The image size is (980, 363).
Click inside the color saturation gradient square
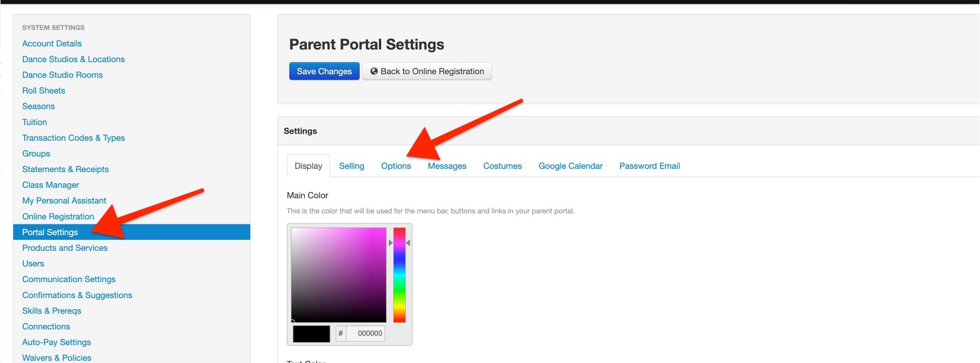pyautogui.click(x=338, y=275)
